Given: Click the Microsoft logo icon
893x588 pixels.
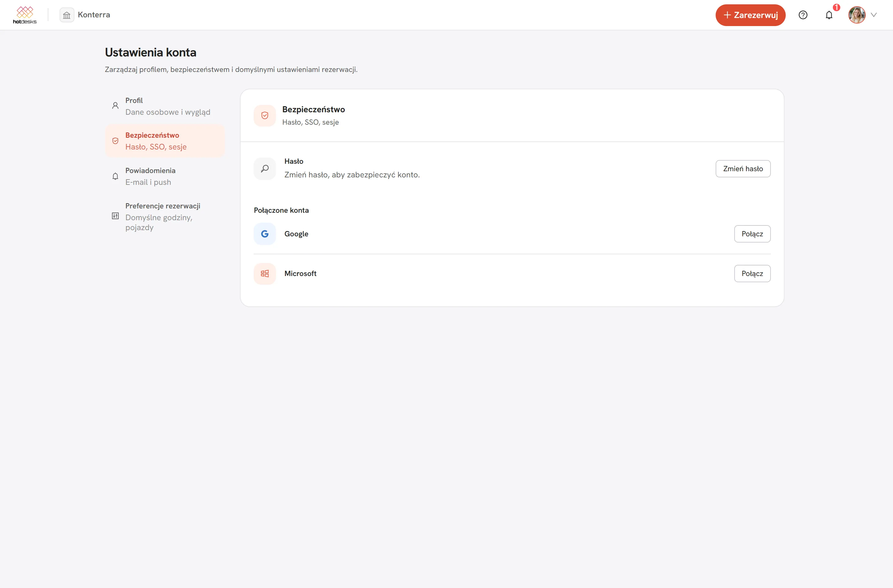Looking at the screenshot, I should tap(264, 274).
